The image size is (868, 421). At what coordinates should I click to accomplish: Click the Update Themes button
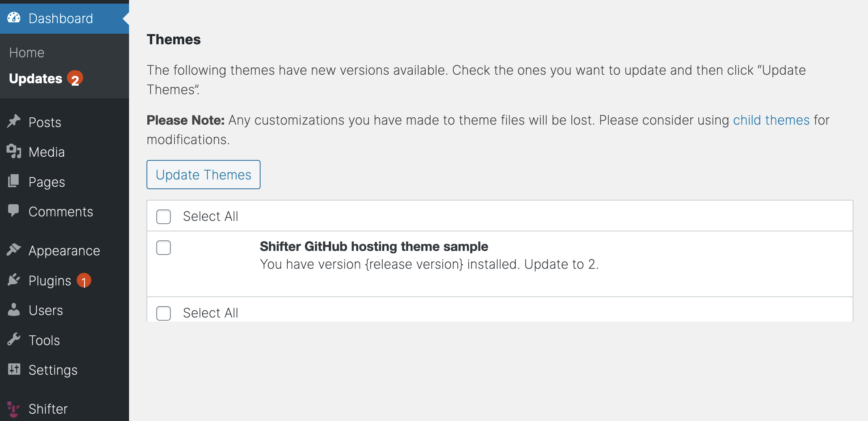[203, 175]
